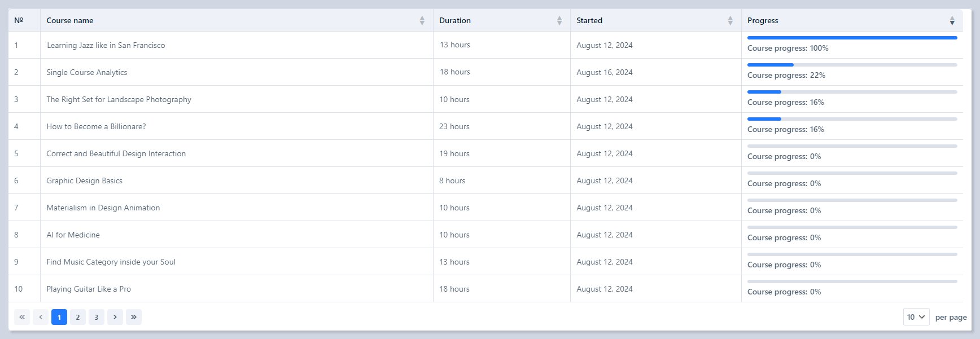Screen dimensions: 980x339
Task: Go to page 2 of courses
Action: pyautogui.click(x=78, y=317)
